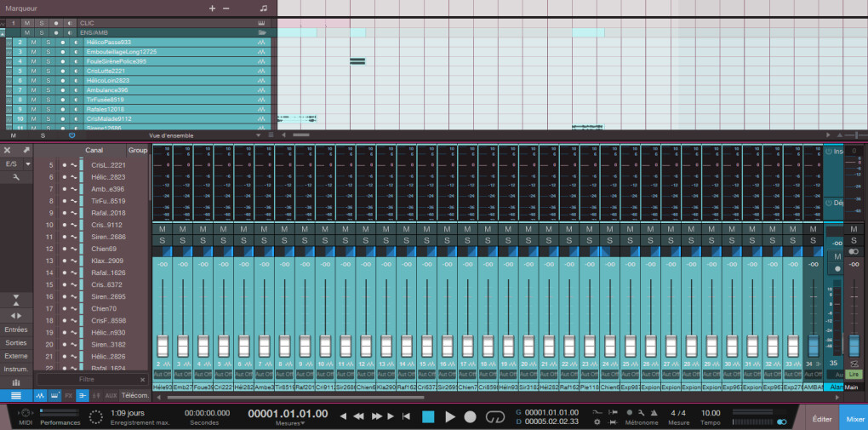Toggle AUX channels filter button
This screenshot has width=868, height=430.
[x=111, y=396]
